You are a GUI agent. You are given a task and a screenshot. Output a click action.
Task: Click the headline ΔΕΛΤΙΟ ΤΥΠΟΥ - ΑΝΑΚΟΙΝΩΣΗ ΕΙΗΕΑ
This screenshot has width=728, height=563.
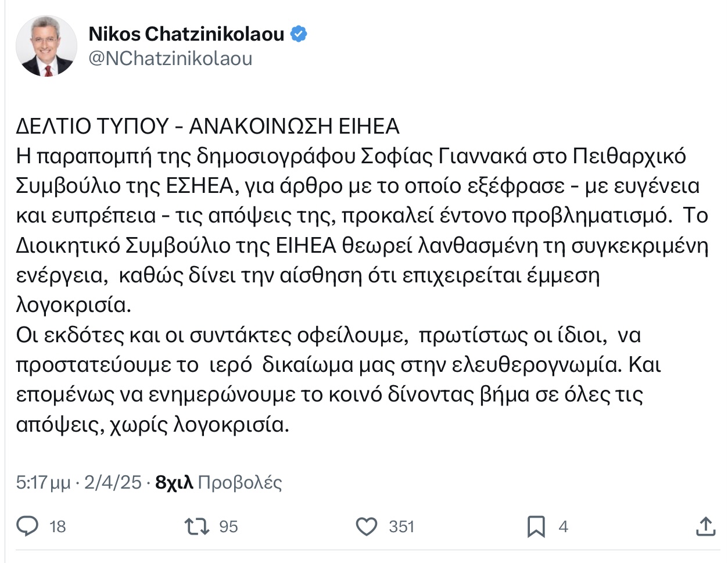(208, 126)
